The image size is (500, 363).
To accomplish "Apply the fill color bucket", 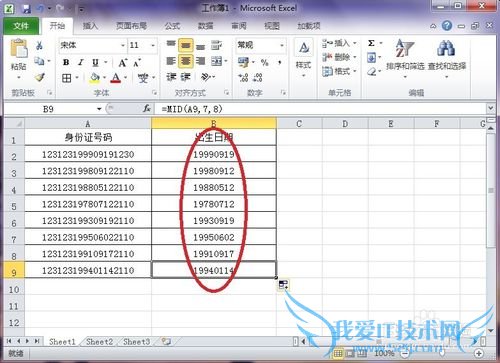I will 95,78.
